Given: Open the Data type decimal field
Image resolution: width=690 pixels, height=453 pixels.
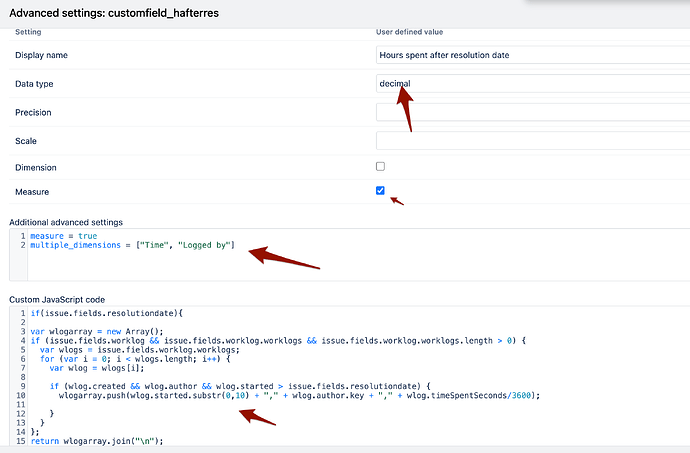Looking at the screenshot, I should coord(533,84).
